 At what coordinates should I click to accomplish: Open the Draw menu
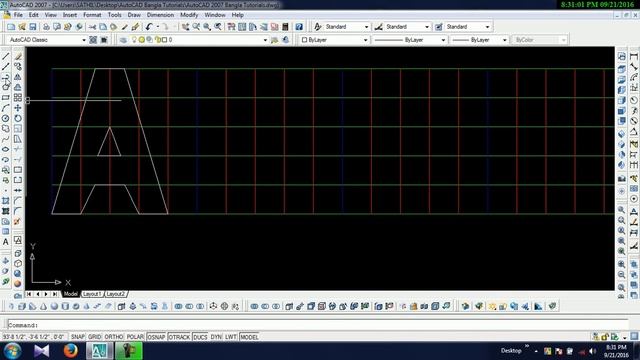pos(134,15)
